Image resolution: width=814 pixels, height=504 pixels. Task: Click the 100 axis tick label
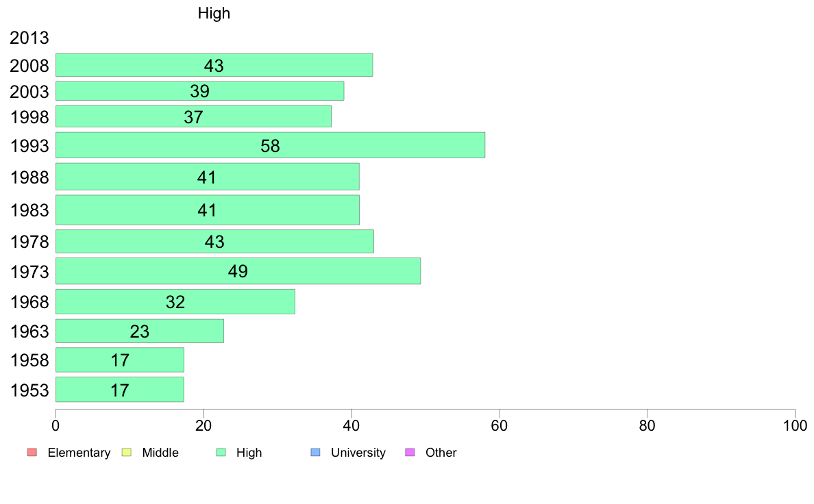[x=795, y=426]
